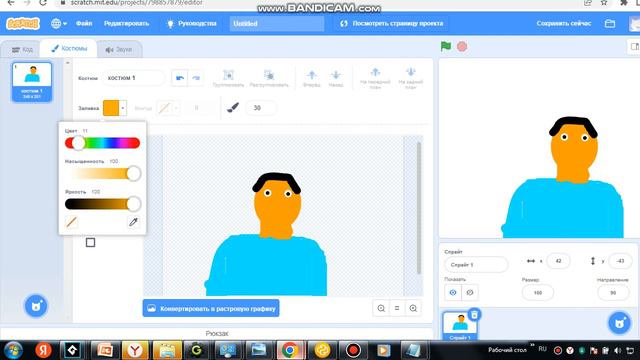Click the choose sprite cat button
This screenshot has height=360, width=640.
(620, 323)
